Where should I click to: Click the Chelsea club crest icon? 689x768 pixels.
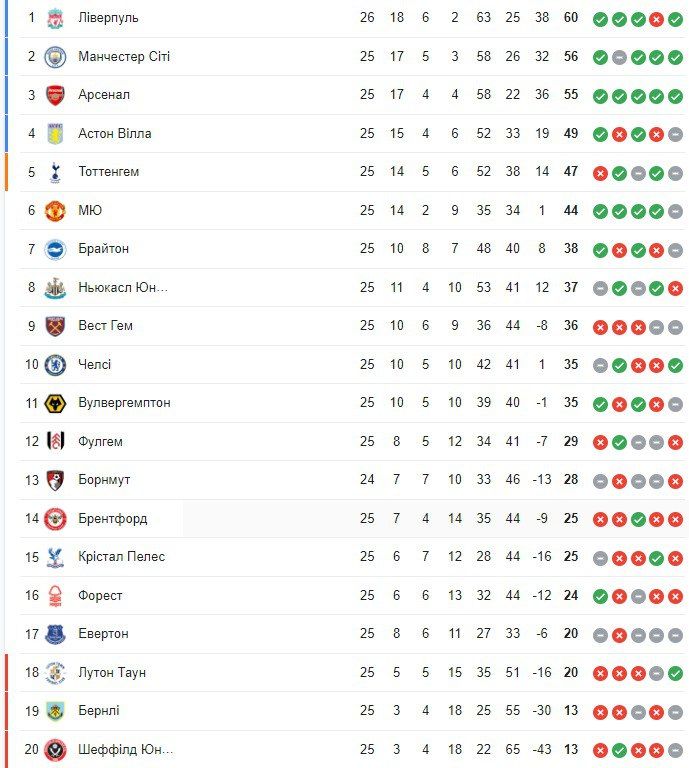pos(55,364)
